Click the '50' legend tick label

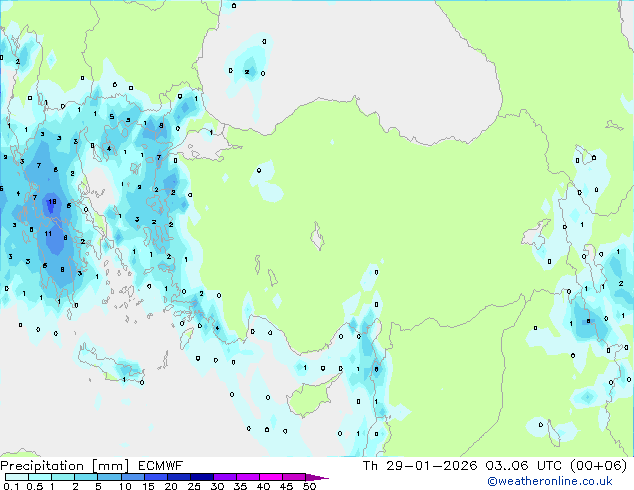click(x=309, y=486)
